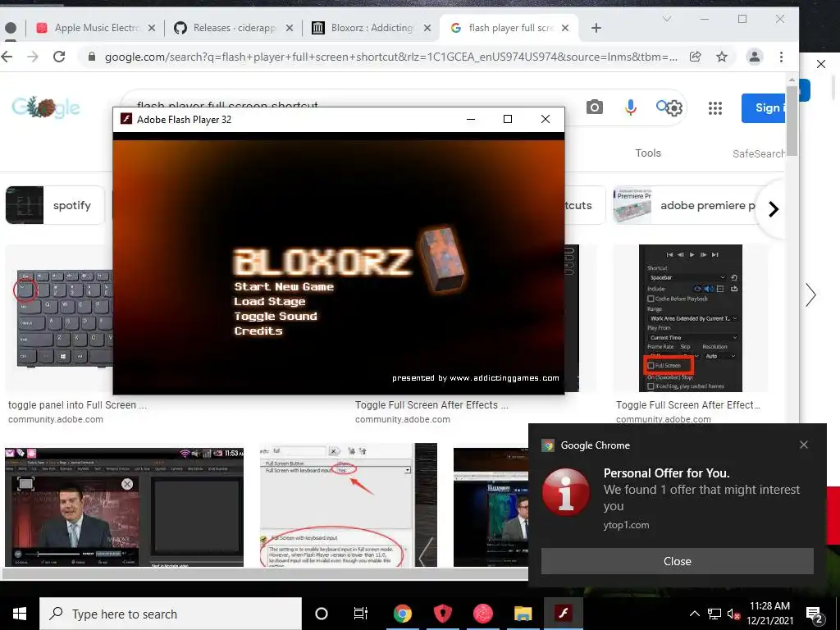Close the Bloxorz Addicting Games tab

427,28
